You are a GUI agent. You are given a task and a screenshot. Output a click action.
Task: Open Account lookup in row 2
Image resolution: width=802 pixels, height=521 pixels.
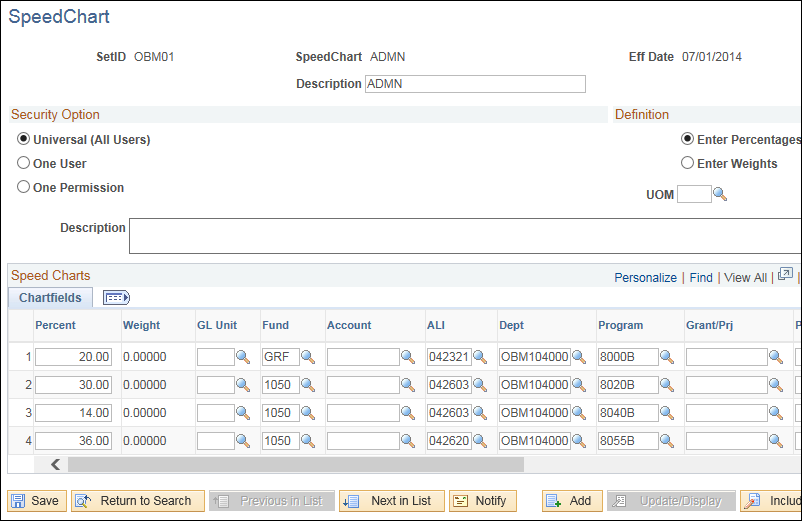pyautogui.click(x=408, y=385)
